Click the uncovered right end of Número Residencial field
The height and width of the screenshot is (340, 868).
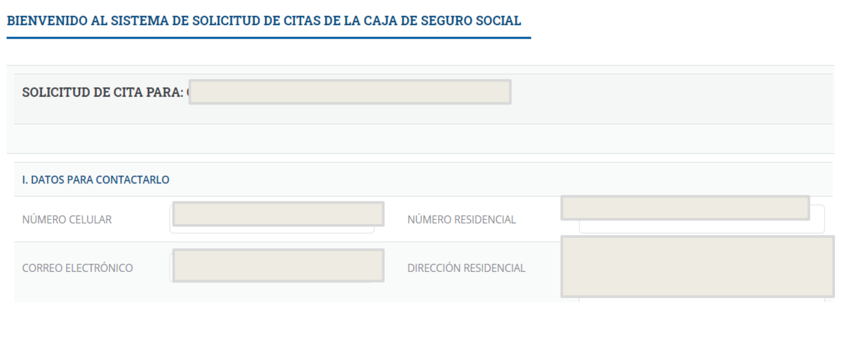point(817,219)
